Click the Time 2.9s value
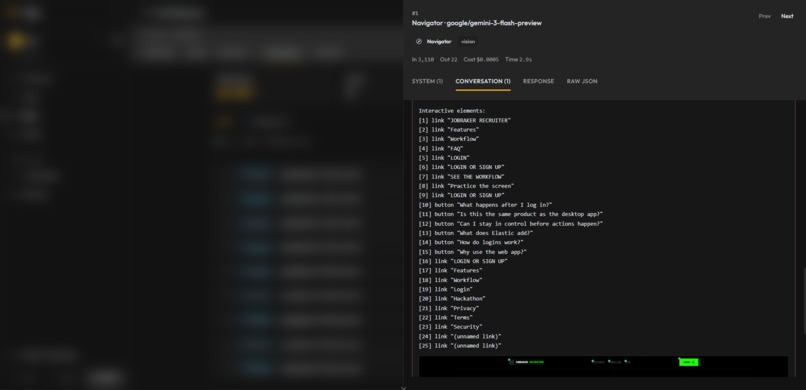 pyautogui.click(x=518, y=60)
